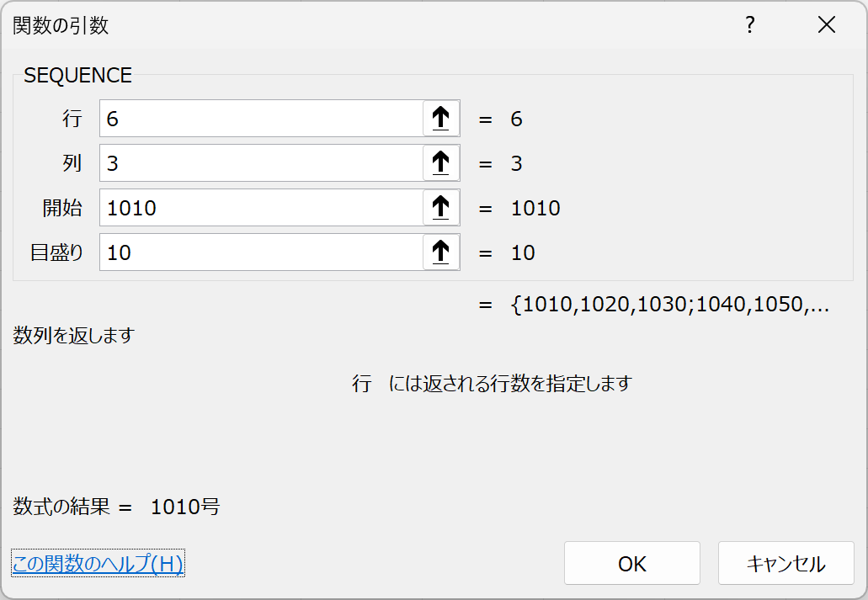
Task: Click the 数式の結果 value 1010号
Action: click(x=185, y=507)
